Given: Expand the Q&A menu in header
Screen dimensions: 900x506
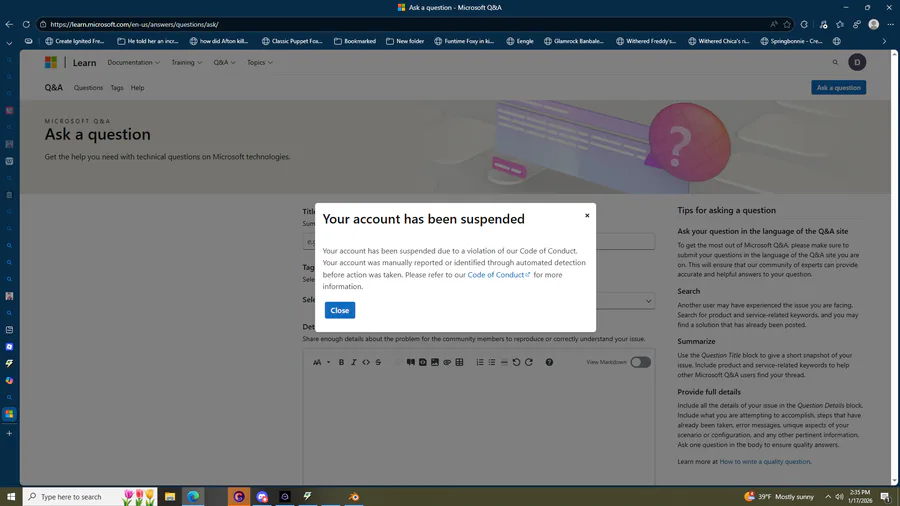Looking at the screenshot, I should (x=224, y=63).
